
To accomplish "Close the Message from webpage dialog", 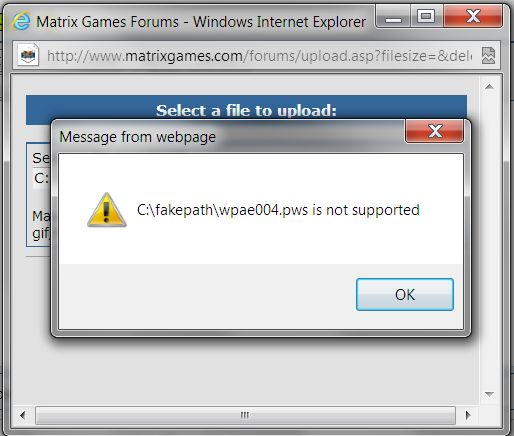I will pyautogui.click(x=434, y=131).
